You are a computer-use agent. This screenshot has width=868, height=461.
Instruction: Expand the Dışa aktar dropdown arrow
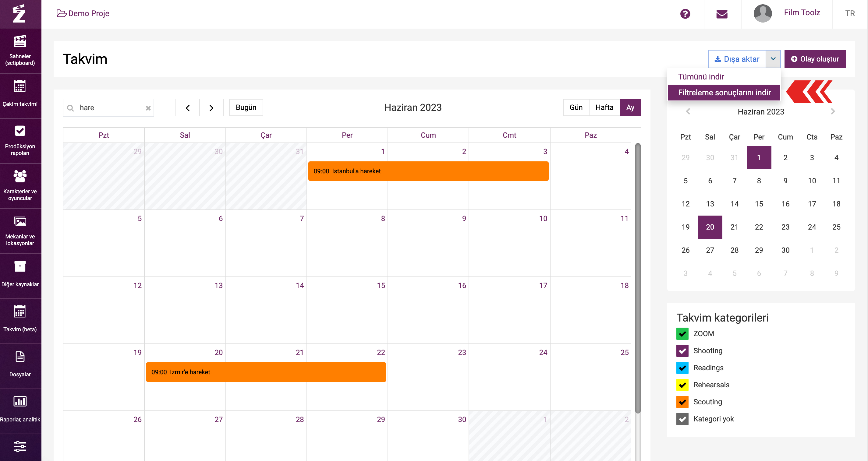(773, 59)
